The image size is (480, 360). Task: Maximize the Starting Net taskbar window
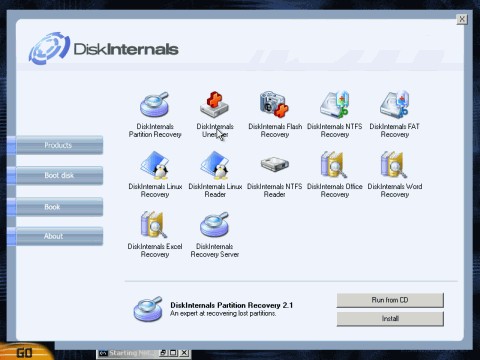pyautogui.click(x=174, y=353)
